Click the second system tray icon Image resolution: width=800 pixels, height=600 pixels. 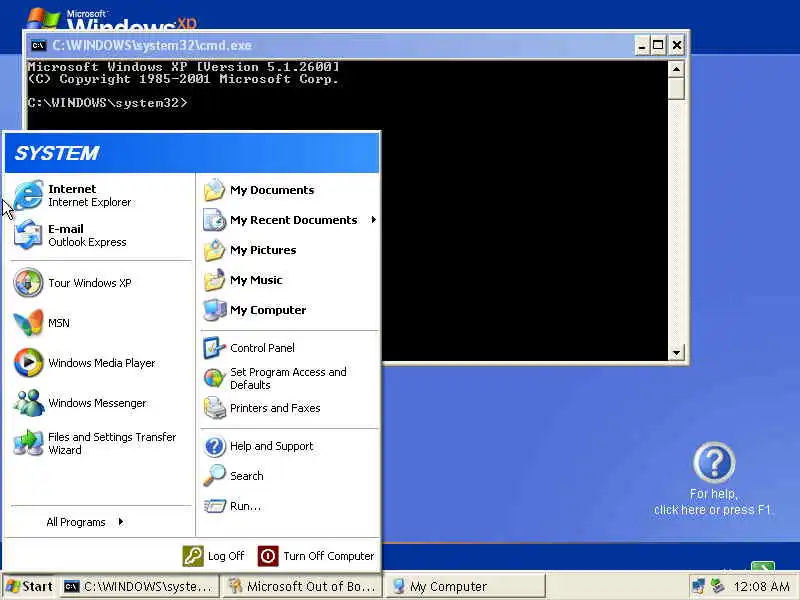click(x=718, y=586)
